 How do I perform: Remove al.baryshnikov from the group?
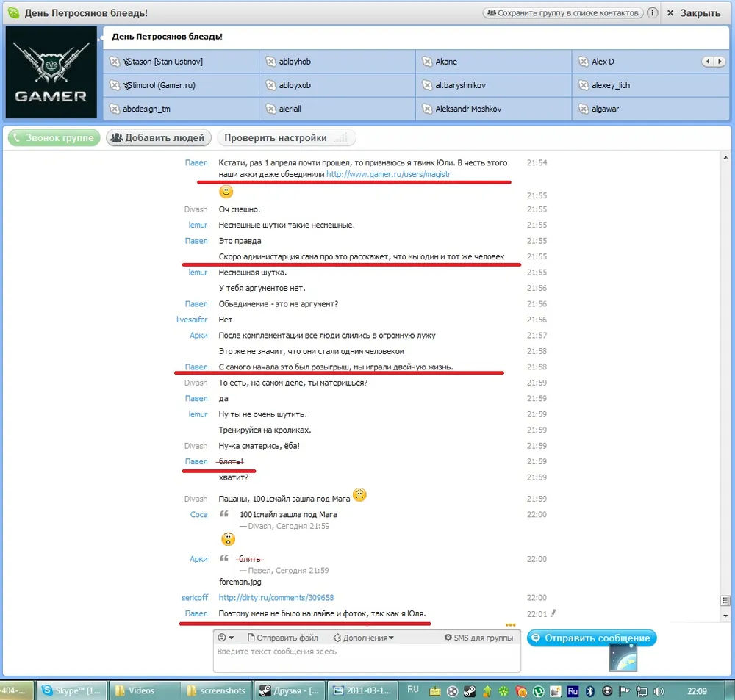[427, 84]
